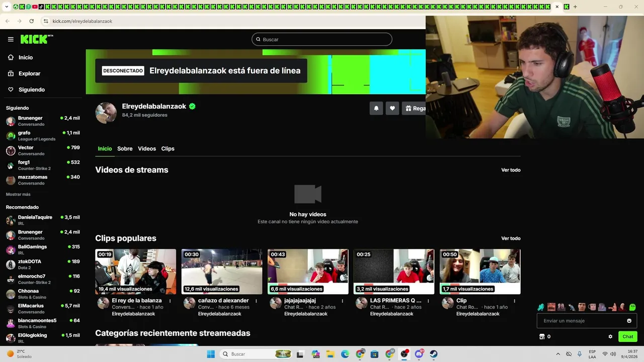This screenshot has height=362, width=644.
Task: Open Chhonaa recommended channel
Action: pos(43,294)
